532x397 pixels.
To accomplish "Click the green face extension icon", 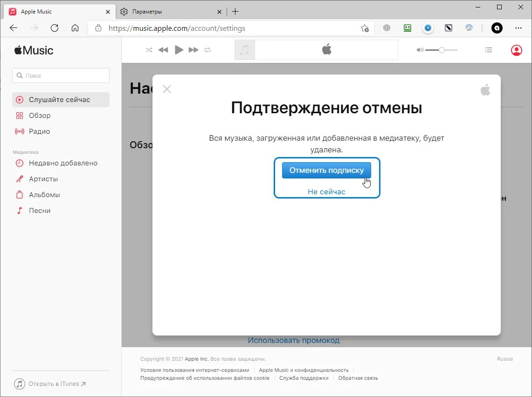I will coord(408,28).
